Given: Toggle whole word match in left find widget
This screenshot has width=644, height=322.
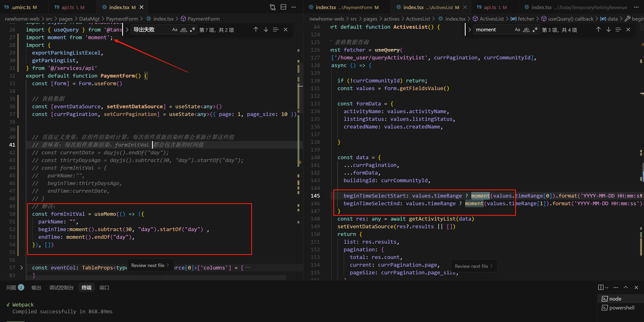Looking at the screenshot, I should pyautogui.click(x=184, y=29).
